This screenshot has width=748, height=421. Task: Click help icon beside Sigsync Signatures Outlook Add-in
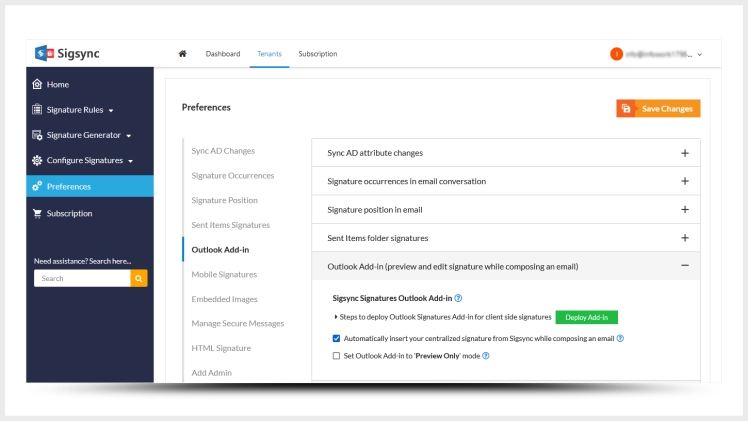(458, 298)
